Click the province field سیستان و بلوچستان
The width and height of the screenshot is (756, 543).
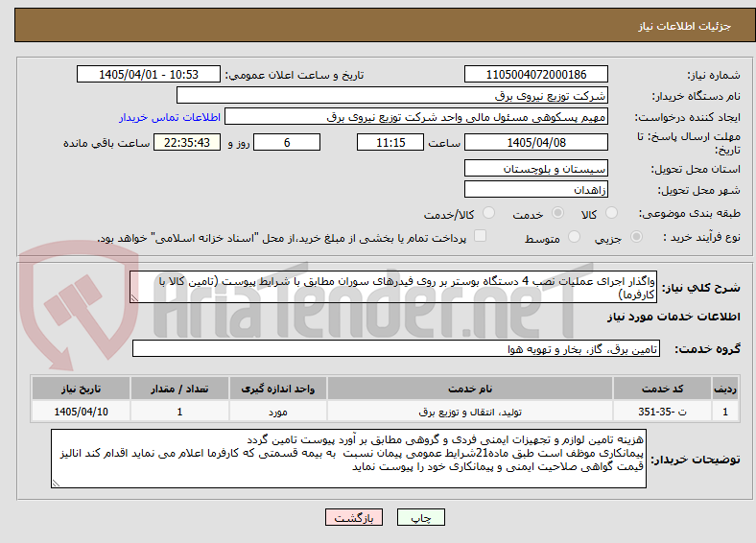point(535,168)
